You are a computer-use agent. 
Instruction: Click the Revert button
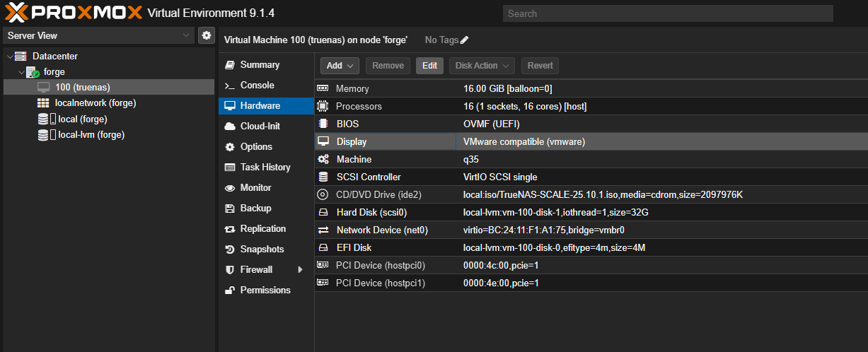540,66
